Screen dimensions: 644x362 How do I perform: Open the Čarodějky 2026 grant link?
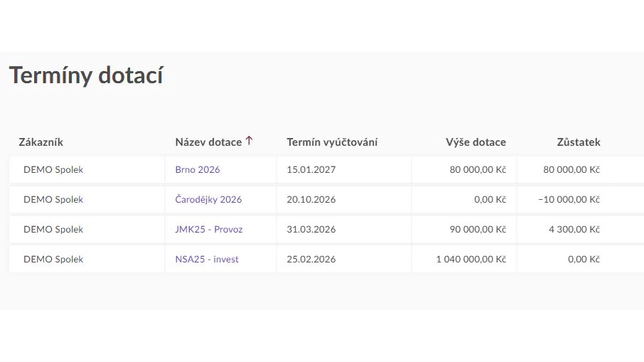point(208,199)
